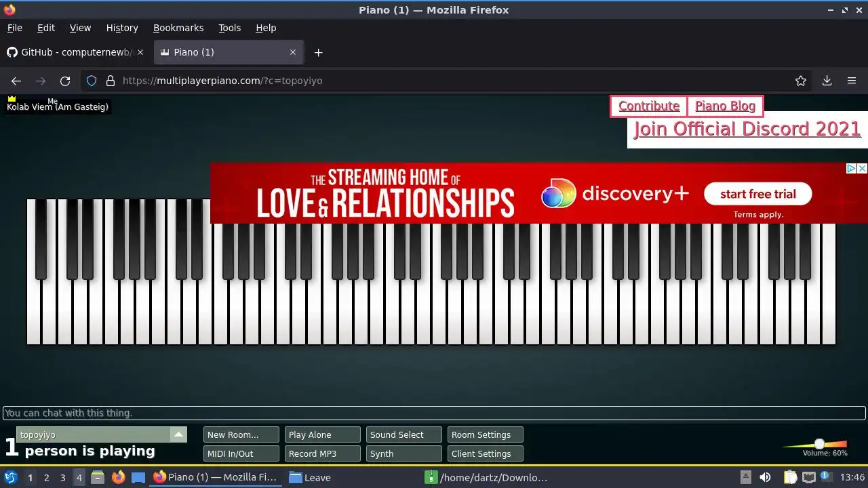
Task: Bookmark this page with the star icon
Action: click(x=801, y=81)
